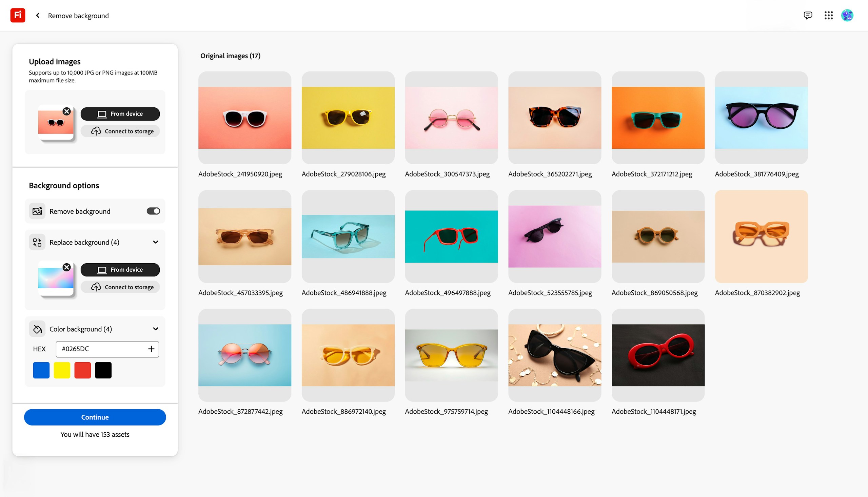Click the Replace background swap icon
The height and width of the screenshot is (497, 868).
(x=37, y=242)
